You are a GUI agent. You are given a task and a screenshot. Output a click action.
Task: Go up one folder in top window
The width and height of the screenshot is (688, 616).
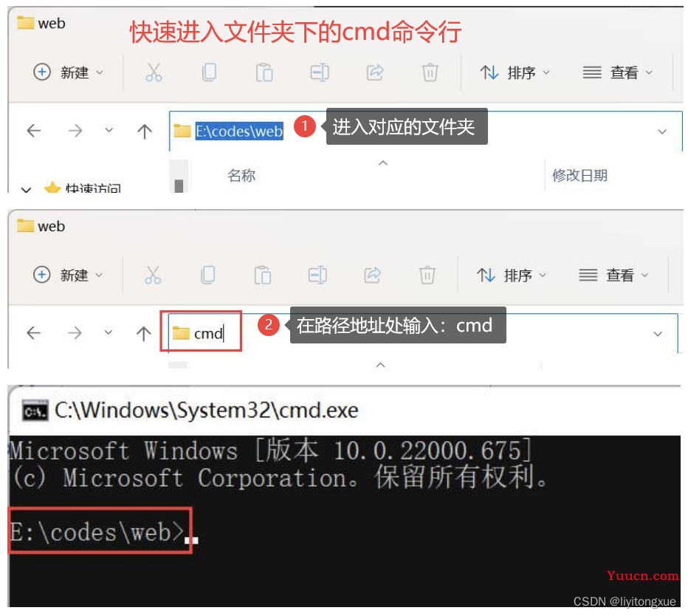tap(145, 131)
